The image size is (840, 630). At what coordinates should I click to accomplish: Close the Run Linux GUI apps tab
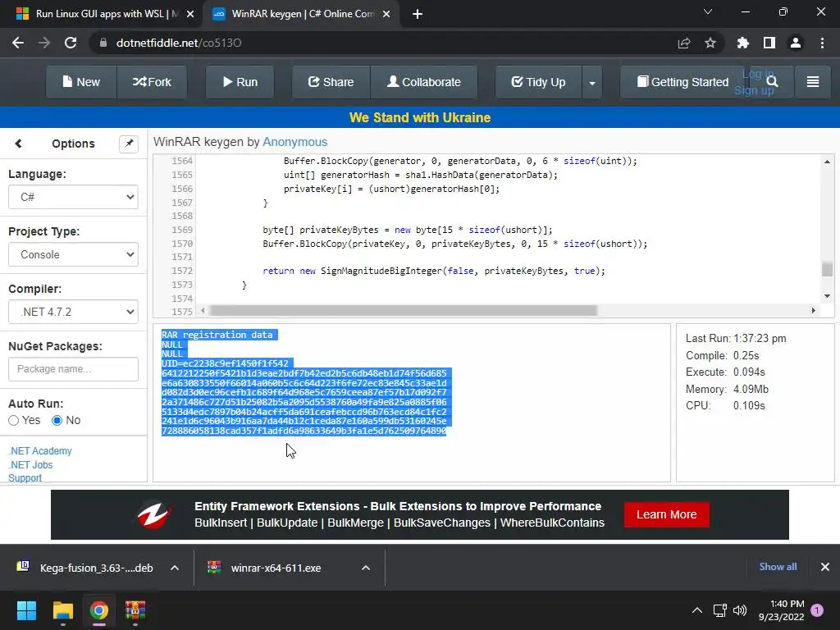[x=190, y=14]
